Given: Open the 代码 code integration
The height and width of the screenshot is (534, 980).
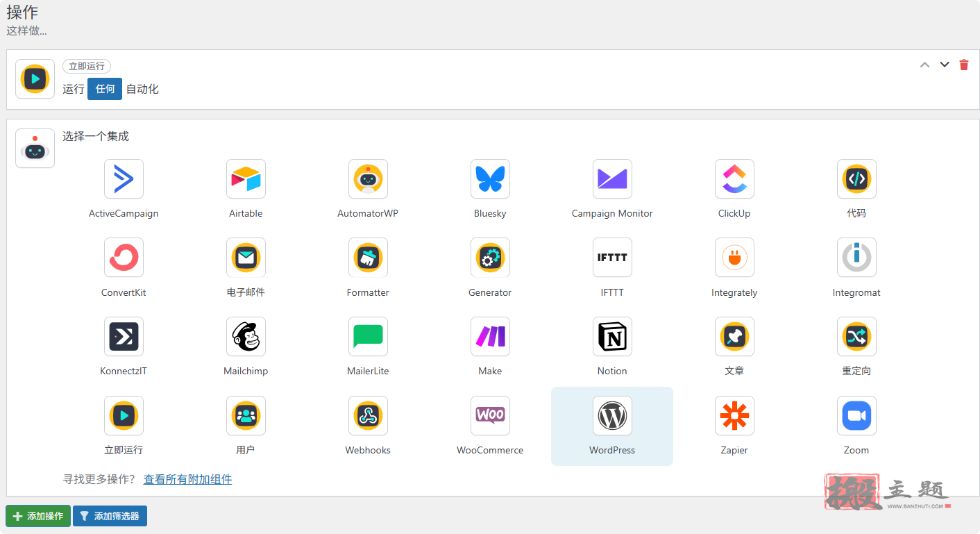Looking at the screenshot, I should tap(856, 179).
